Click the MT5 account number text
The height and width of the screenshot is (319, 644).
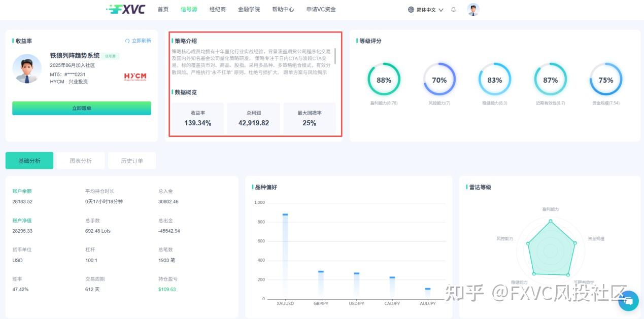[x=67, y=74]
